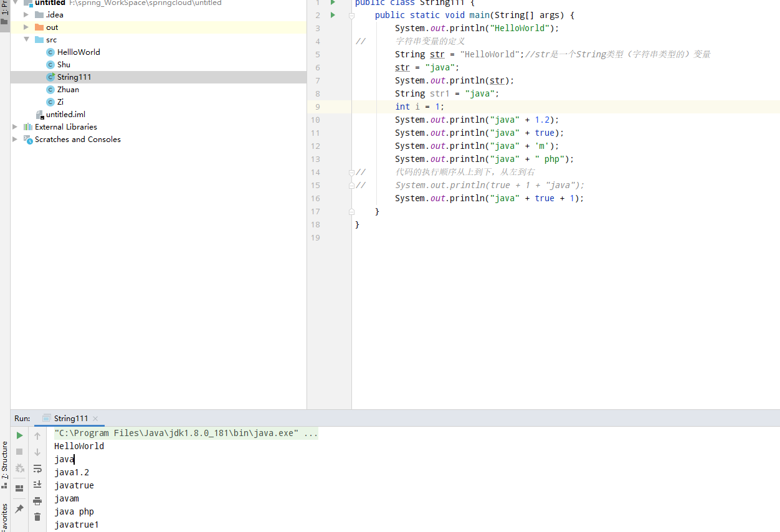Click the green Rerun button in Run panel

point(19,435)
